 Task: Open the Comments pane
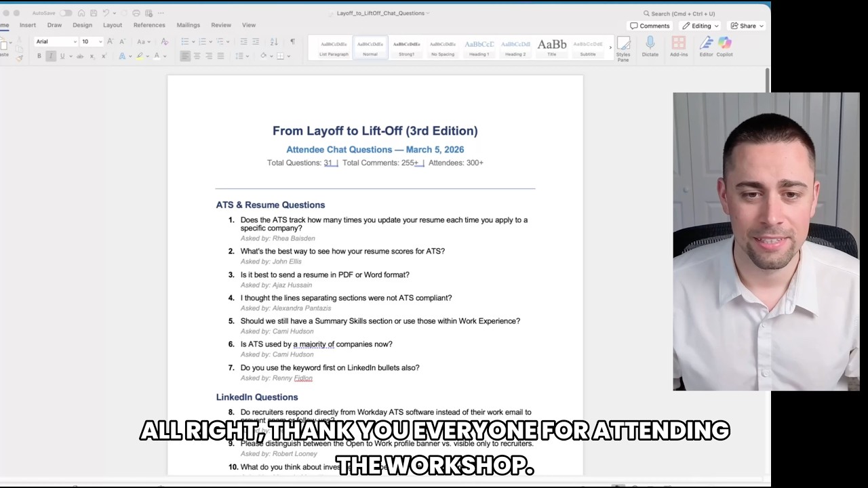coord(650,26)
